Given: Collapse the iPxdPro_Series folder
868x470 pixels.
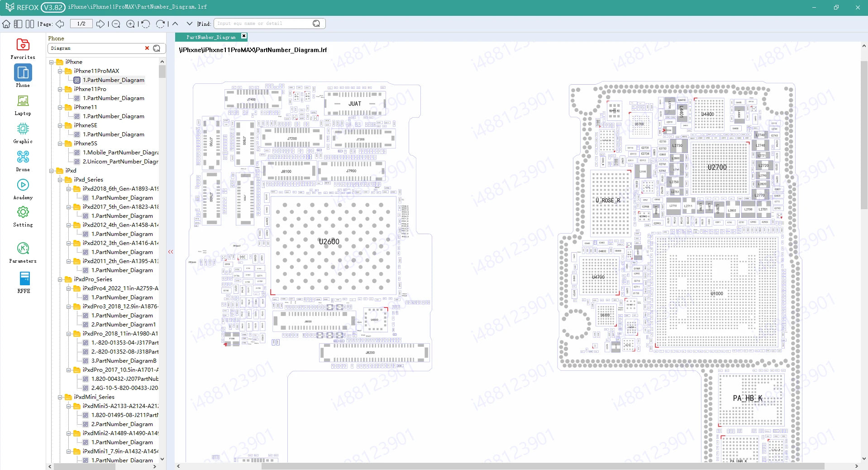Looking at the screenshot, I should click(60, 279).
